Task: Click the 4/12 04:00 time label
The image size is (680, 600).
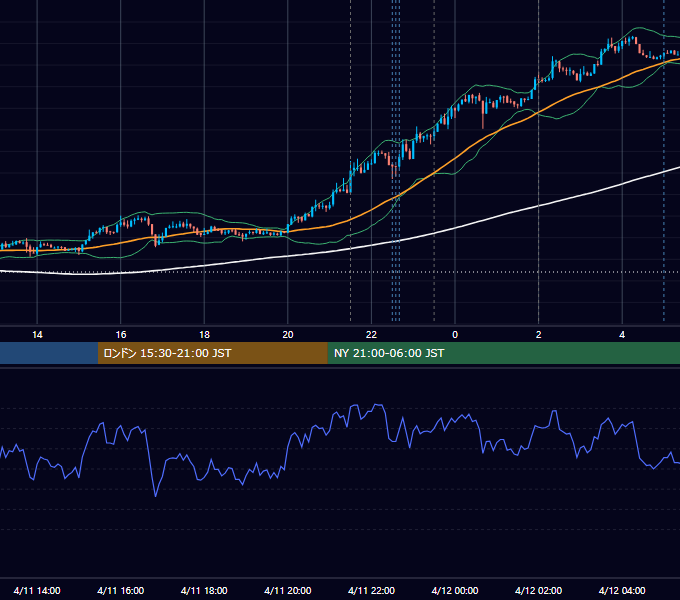Action: 622,590
